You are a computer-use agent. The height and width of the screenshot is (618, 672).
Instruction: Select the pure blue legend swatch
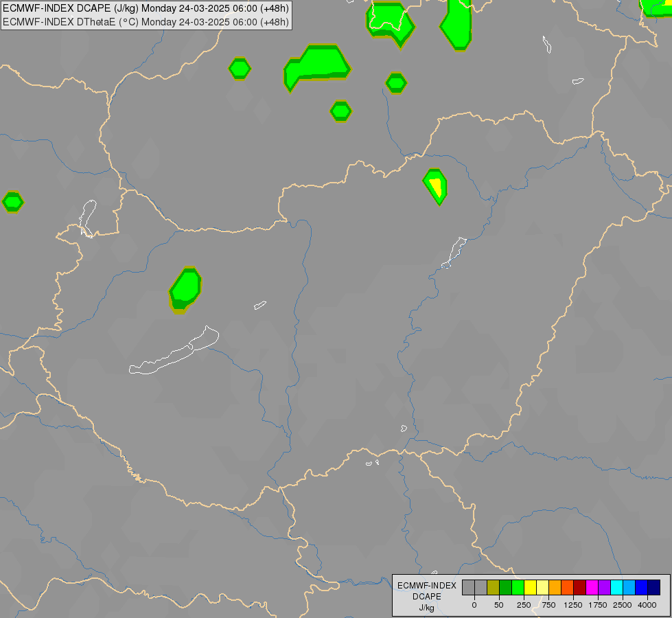642,588
